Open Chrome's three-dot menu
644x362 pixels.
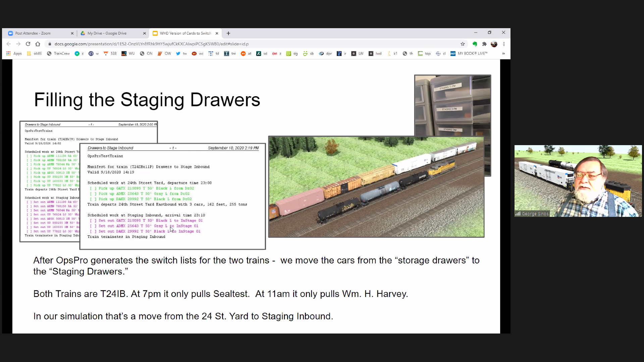[504, 44]
